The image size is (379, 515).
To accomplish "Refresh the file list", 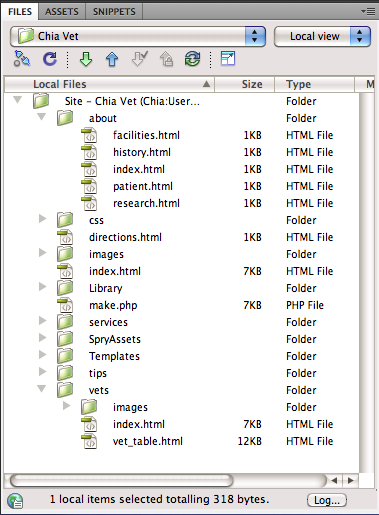I will tap(50, 59).
